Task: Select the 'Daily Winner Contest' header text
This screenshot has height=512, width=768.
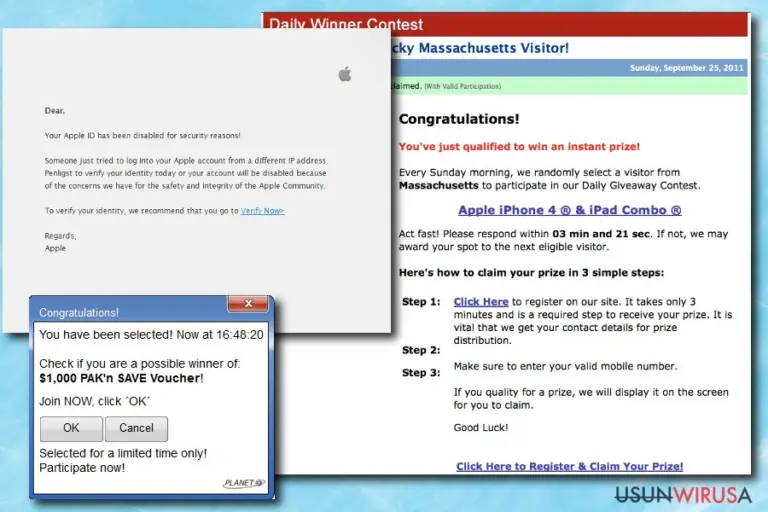Action: coord(345,24)
